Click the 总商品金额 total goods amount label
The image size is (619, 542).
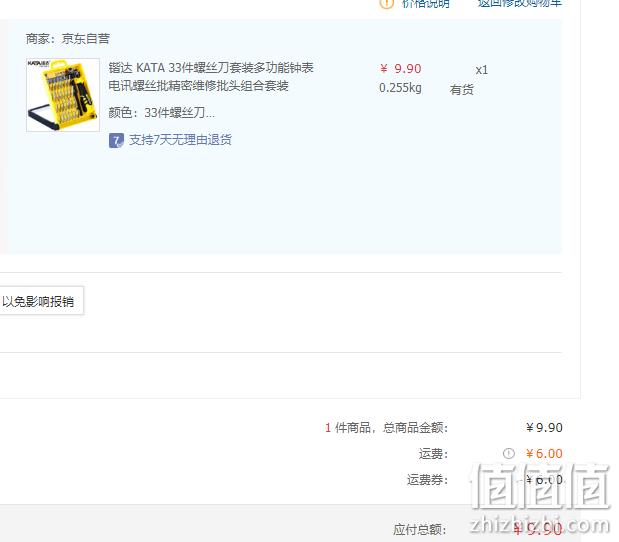415,428
